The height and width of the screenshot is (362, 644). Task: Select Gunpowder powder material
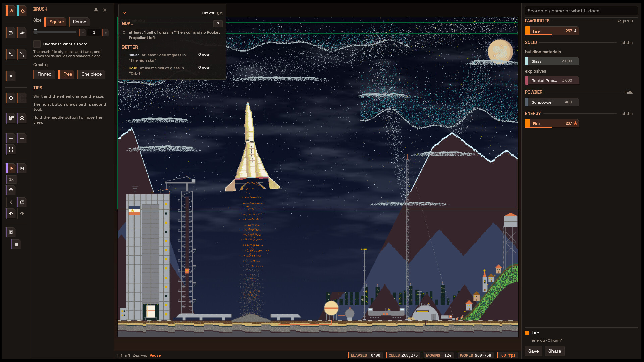pos(552,102)
